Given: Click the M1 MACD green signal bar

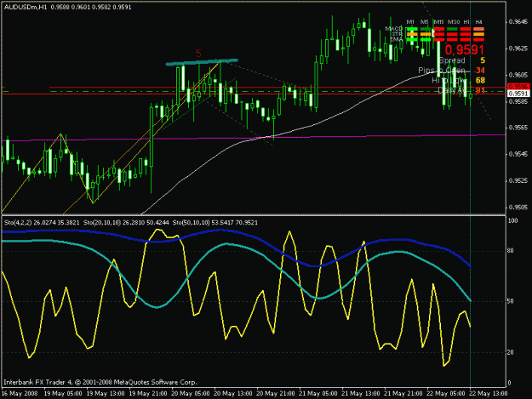Looking at the screenshot, I should tap(412, 29).
